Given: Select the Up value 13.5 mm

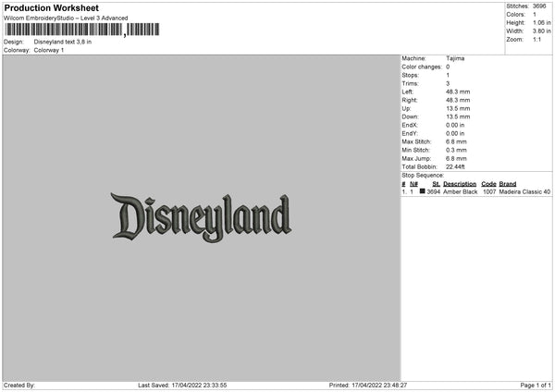Looking at the screenshot, I should 458,108.
